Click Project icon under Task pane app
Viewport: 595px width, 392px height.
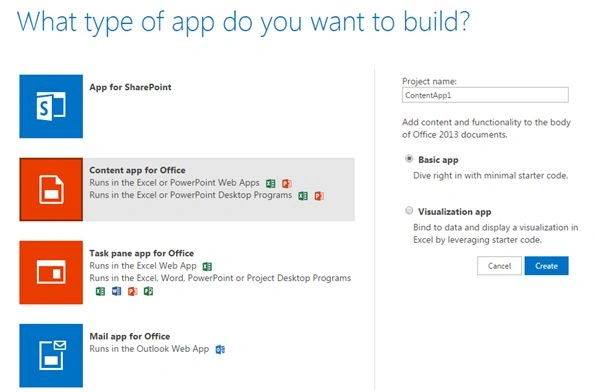click(148, 291)
